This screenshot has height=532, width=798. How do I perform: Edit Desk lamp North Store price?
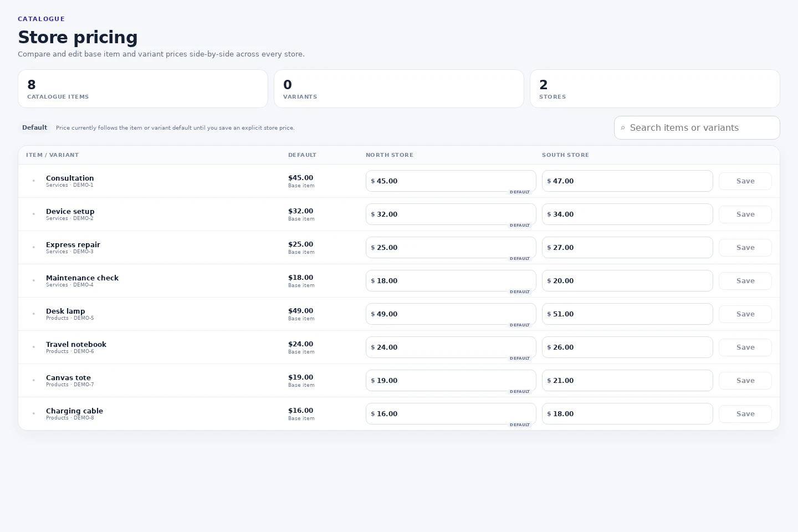click(x=451, y=314)
